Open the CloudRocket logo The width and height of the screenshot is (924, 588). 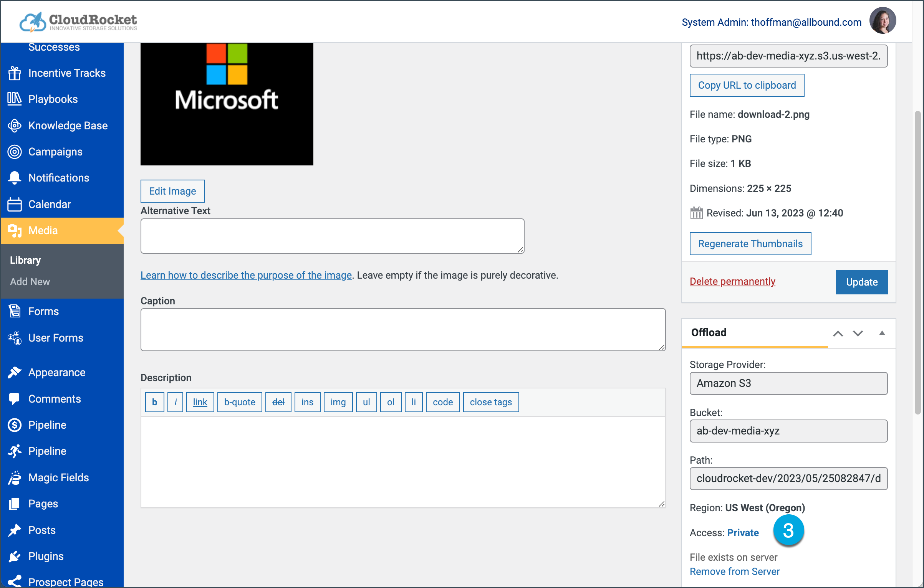78,22
